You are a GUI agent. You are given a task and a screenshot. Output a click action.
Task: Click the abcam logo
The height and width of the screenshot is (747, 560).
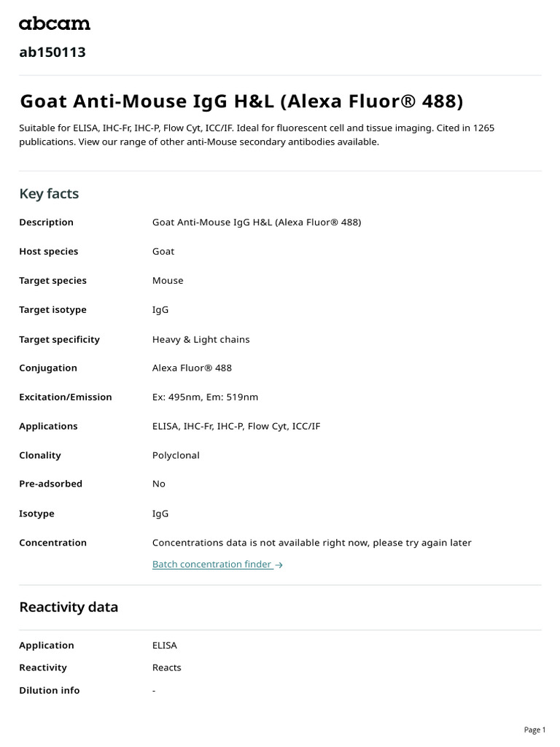pos(55,24)
